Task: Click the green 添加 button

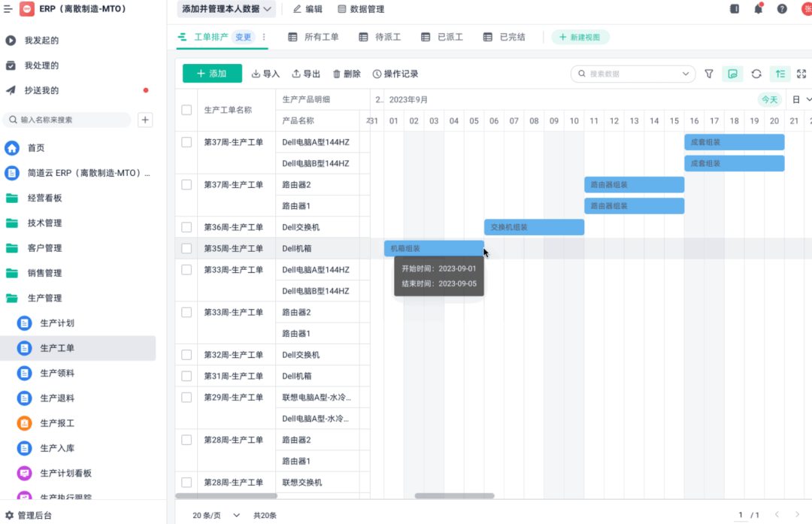Action: click(x=212, y=74)
